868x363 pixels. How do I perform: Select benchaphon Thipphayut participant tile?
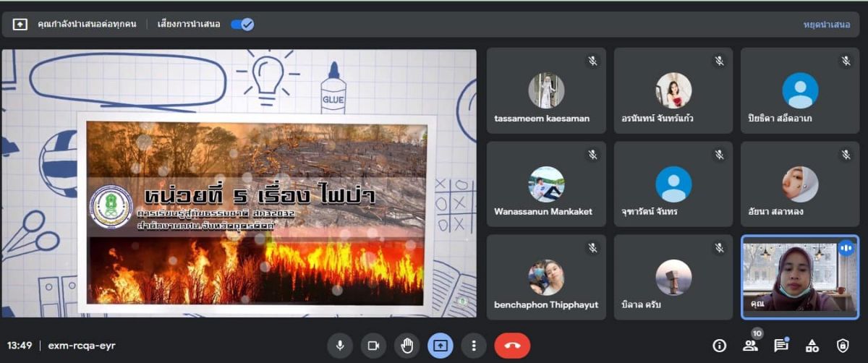[546, 278]
